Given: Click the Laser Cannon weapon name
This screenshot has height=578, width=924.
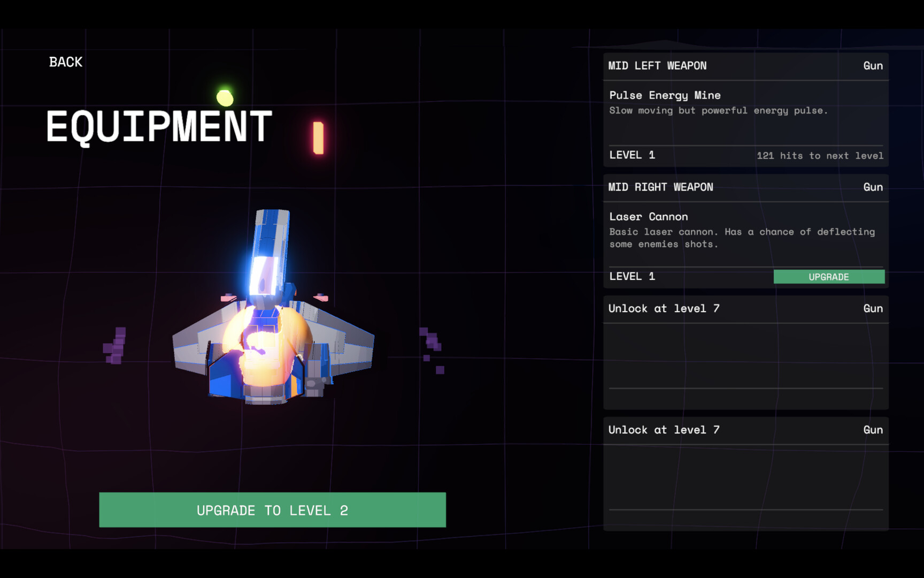Looking at the screenshot, I should coord(648,217).
